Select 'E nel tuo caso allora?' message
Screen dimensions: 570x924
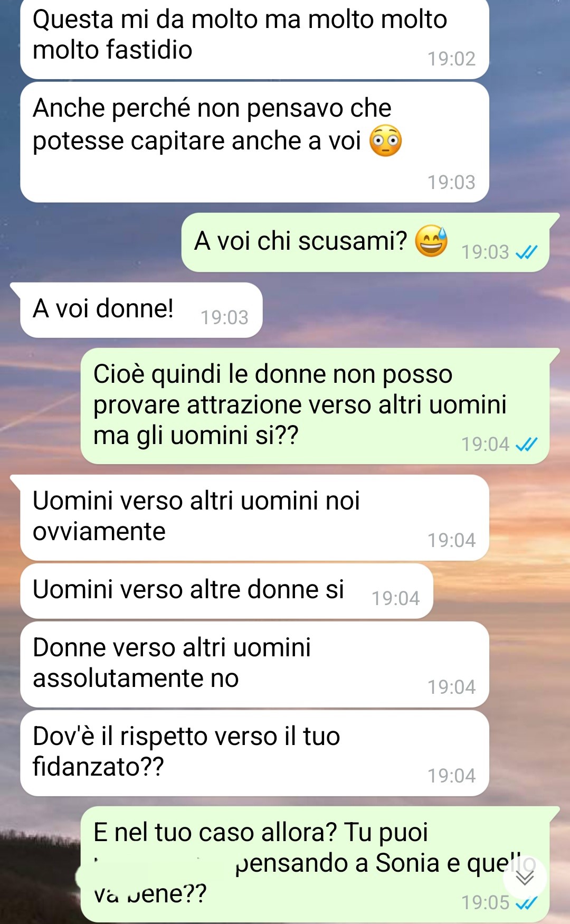pyautogui.click(x=315, y=864)
